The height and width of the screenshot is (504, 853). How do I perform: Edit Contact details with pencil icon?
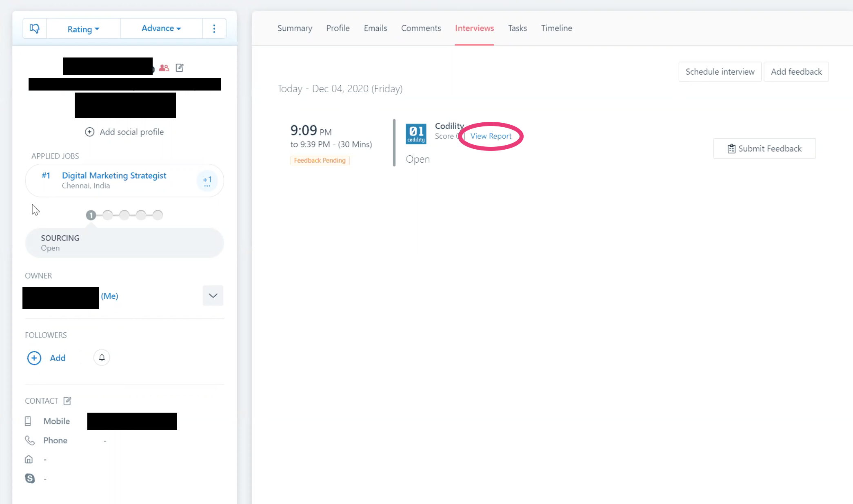[67, 401]
